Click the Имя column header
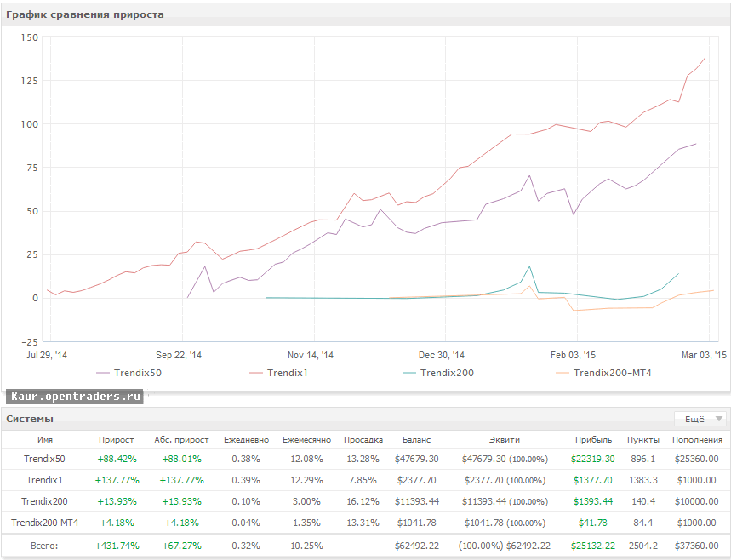This screenshot has width=731, height=560. 45,440
